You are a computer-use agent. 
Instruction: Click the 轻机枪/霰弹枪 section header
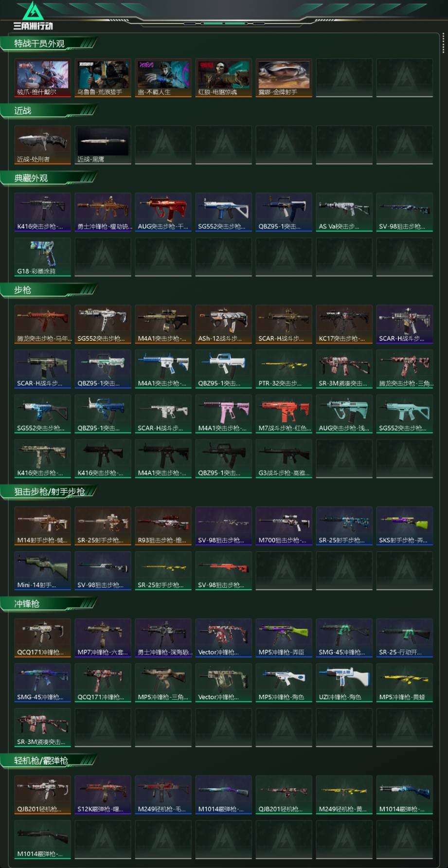[x=41, y=760]
